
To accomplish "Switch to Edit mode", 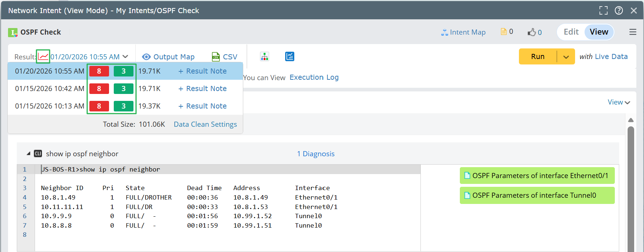I will [571, 32].
